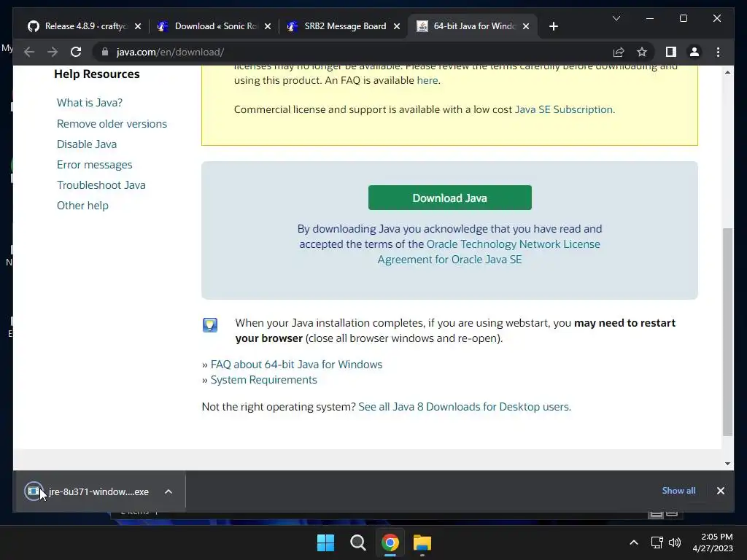Select the 64-bit Java for Windows tab
The width and height of the screenshot is (747, 560).
pyautogui.click(x=473, y=26)
